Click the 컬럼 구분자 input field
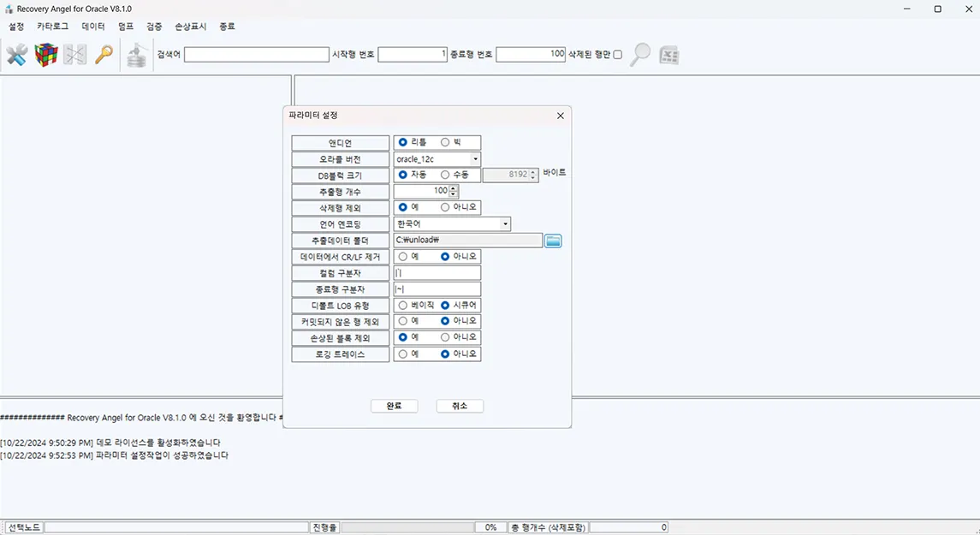Viewport: 980px width, 535px height. pos(437,273)
